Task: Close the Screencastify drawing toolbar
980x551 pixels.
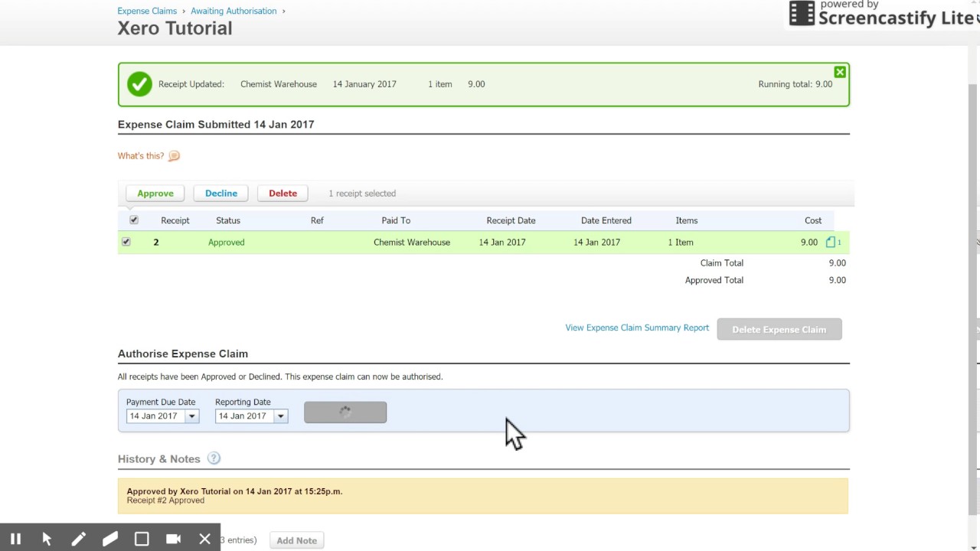Action: (204, 539)
